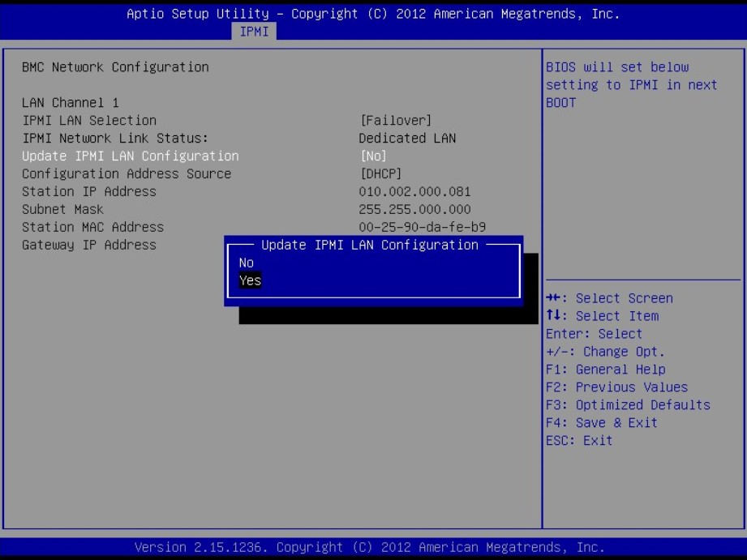This screenshot has width=747, height=560.
Task: Click the F3: Optimized Defaults hint
Action: point(628,405)
